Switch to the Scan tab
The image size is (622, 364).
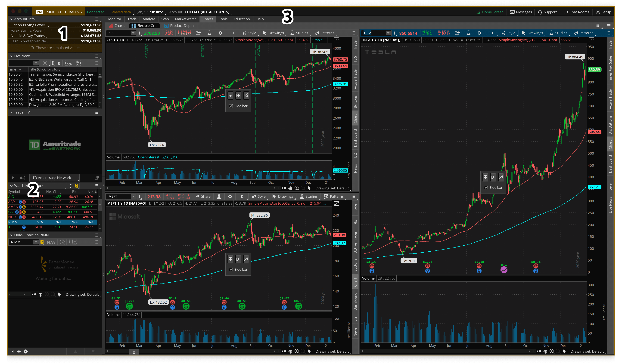click(165, 19)
